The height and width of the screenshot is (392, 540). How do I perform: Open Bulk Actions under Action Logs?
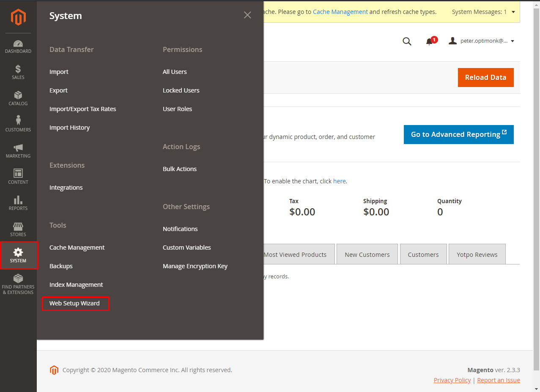pyautogui.click(x=180, y=169)
